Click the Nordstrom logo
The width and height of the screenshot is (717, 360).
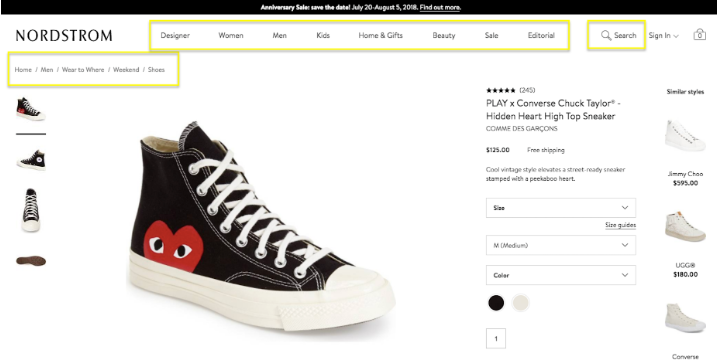point(64,36)
